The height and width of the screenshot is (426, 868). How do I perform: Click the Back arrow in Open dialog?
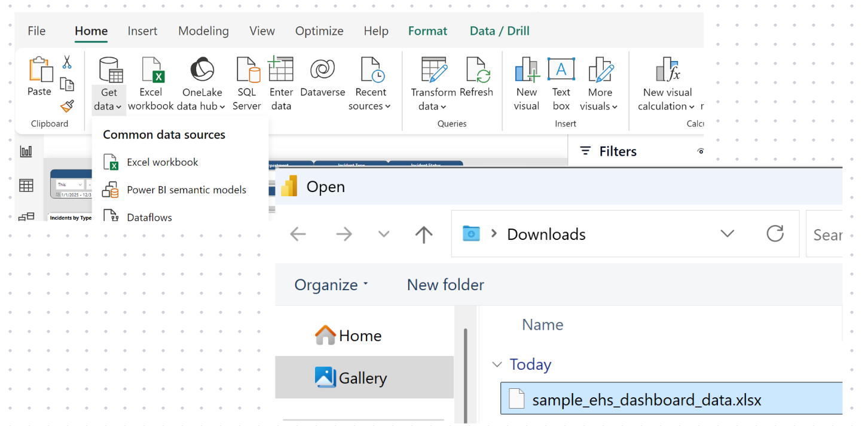(298, 234)
